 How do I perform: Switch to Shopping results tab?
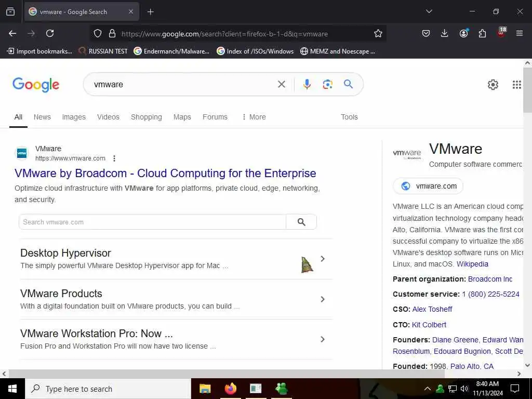pos(146,117)
